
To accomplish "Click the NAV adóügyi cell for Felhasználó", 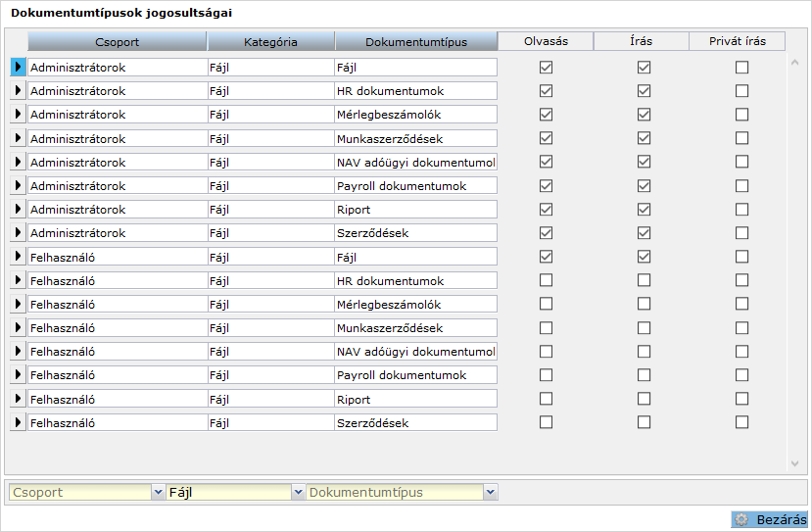I will 415,352.
